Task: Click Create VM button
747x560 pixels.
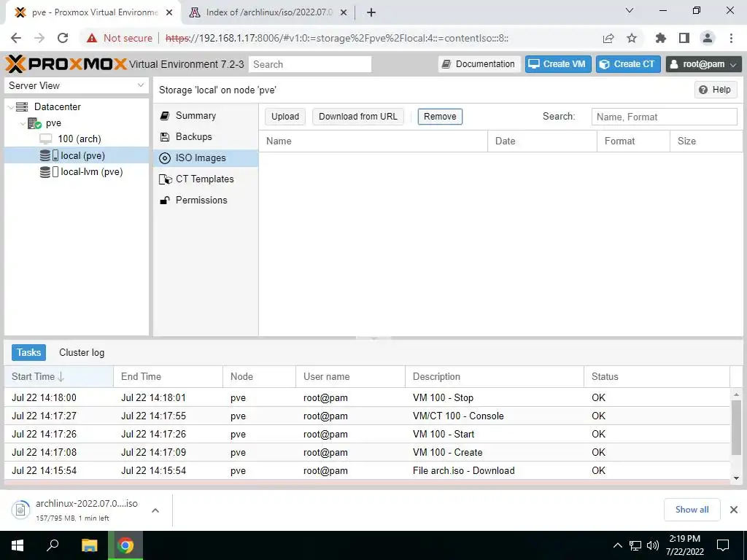Action: tap(558, 64)
